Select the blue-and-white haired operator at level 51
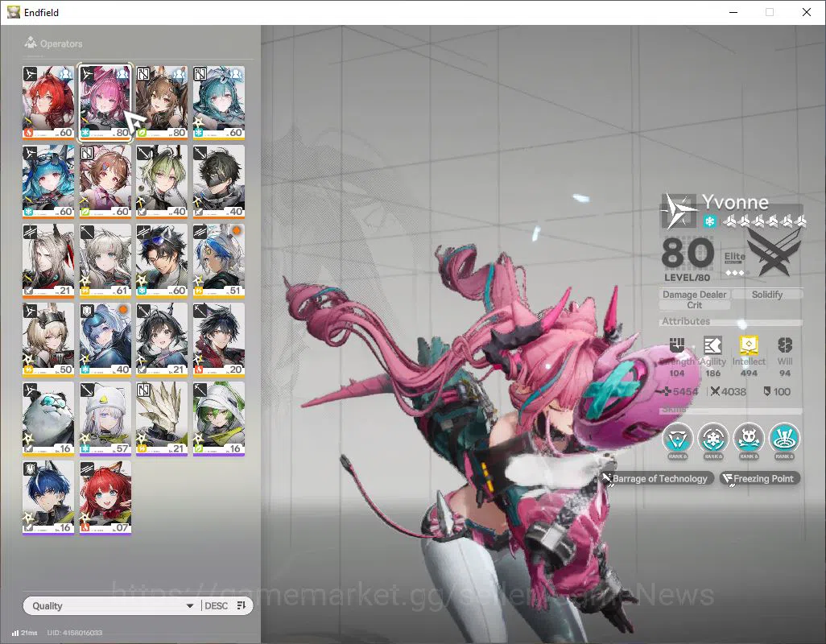Screen dimensions: 826x644 pyautogui.click(x=219, y=260)
